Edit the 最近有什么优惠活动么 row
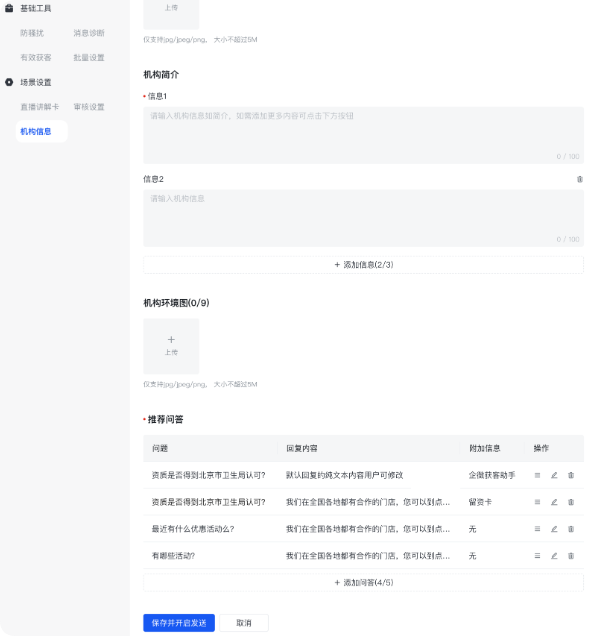 pyautogui.click(x=554, y=529)
